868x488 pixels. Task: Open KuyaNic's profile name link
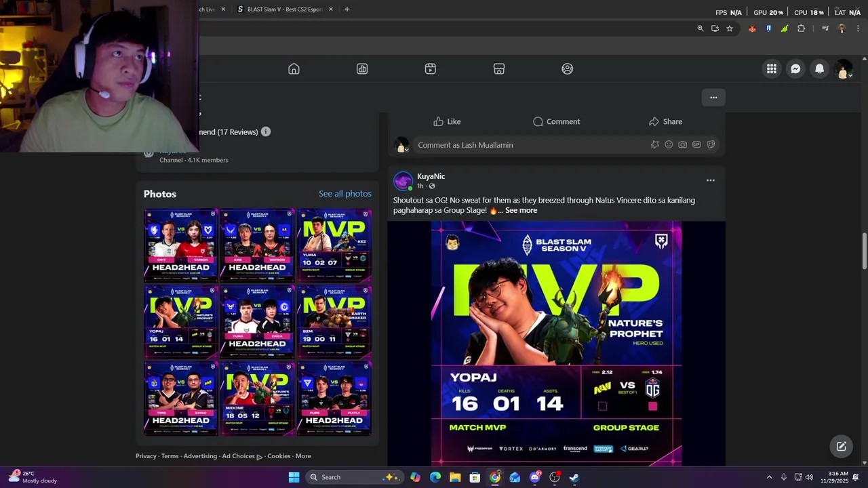[x=431, y=176]
